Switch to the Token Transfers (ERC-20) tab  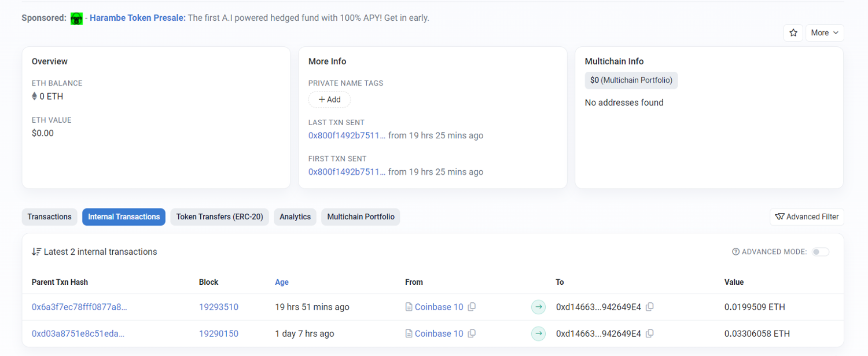point(219,217)
